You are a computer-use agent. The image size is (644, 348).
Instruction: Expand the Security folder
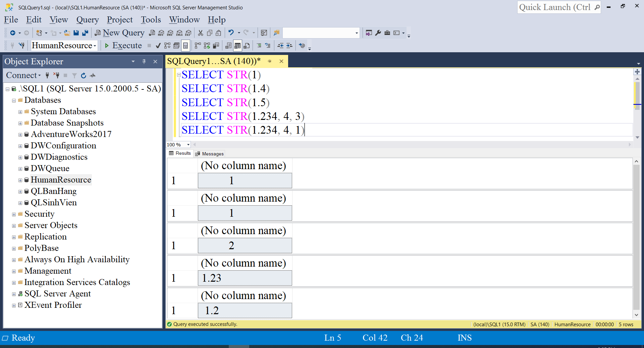(14, 214)
